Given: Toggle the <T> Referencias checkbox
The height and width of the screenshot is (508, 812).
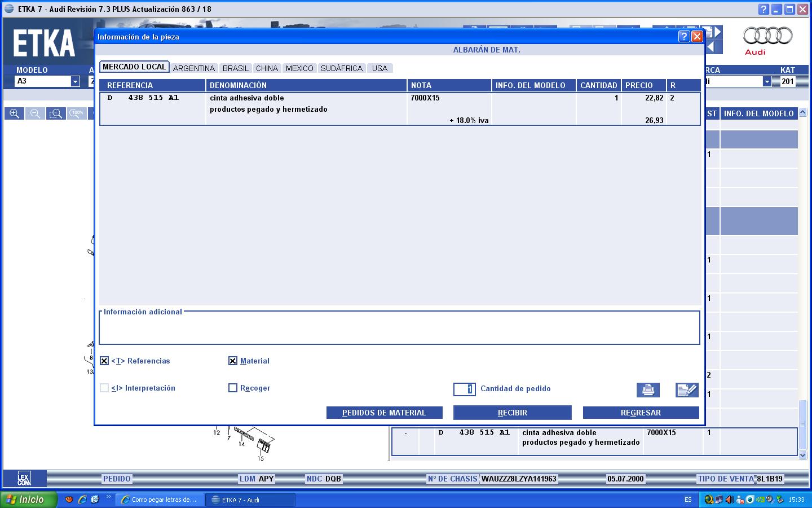Looking at the screenshot, I should point(104,361).
